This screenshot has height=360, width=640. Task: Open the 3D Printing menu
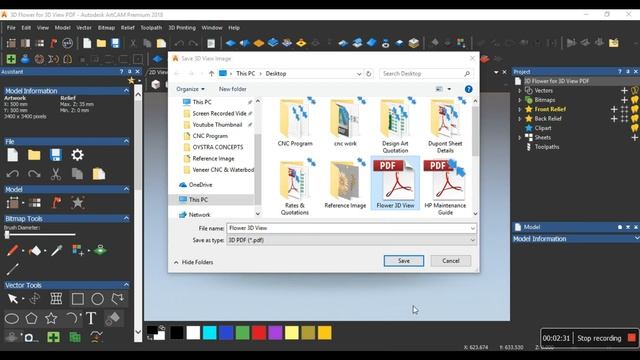click(x=182, y=28)
